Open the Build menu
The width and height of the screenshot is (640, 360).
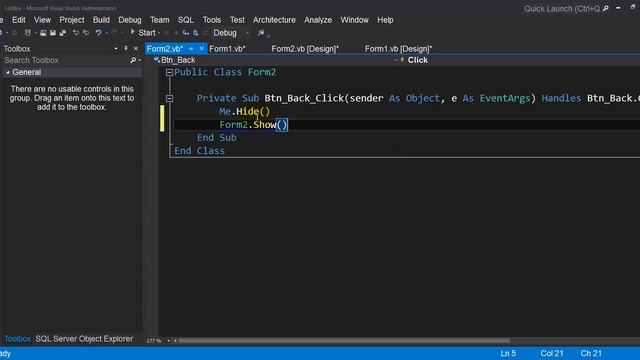101,20
